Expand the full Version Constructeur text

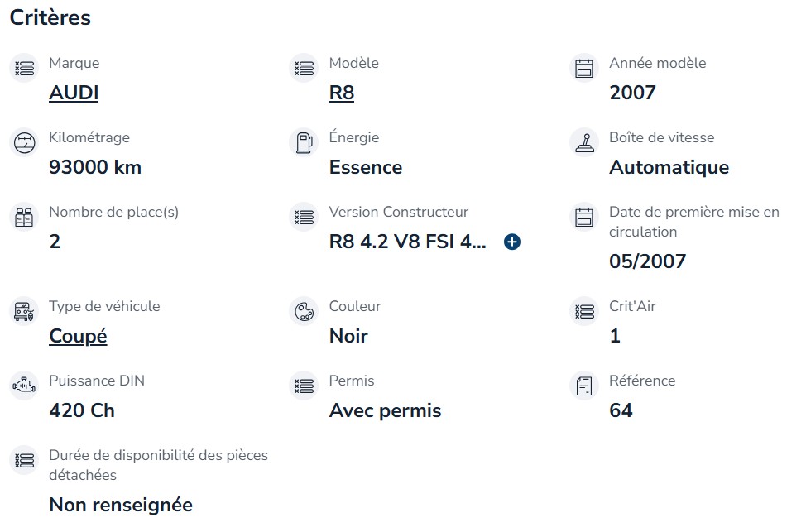coord(512,242)
